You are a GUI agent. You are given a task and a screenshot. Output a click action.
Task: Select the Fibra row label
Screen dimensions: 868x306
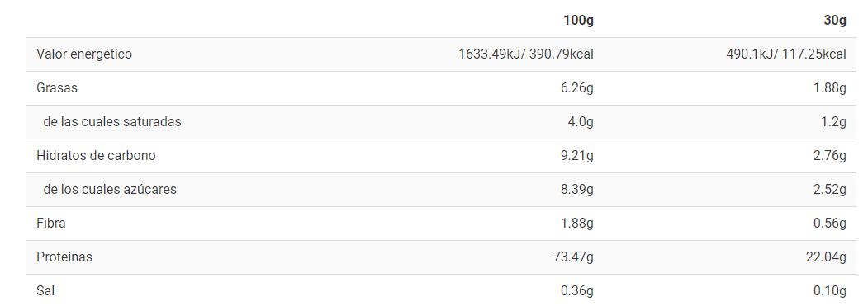[x=51, y=223]
